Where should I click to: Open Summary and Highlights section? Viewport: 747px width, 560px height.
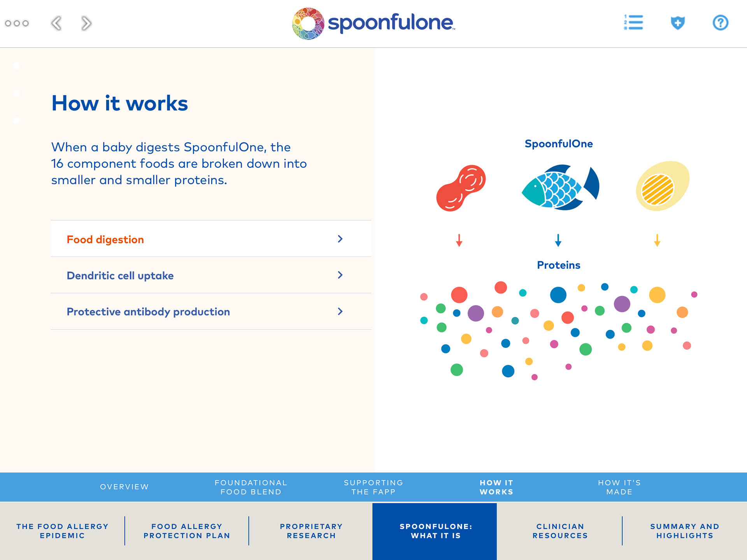coord(684,531)
